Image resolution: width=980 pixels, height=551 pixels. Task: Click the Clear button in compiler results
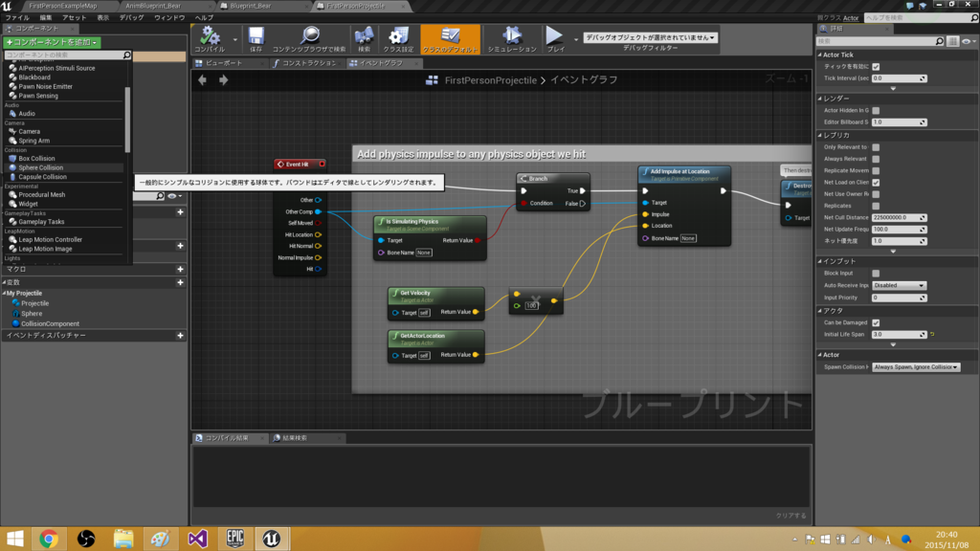pyautogui.click(x=791, y=516)
